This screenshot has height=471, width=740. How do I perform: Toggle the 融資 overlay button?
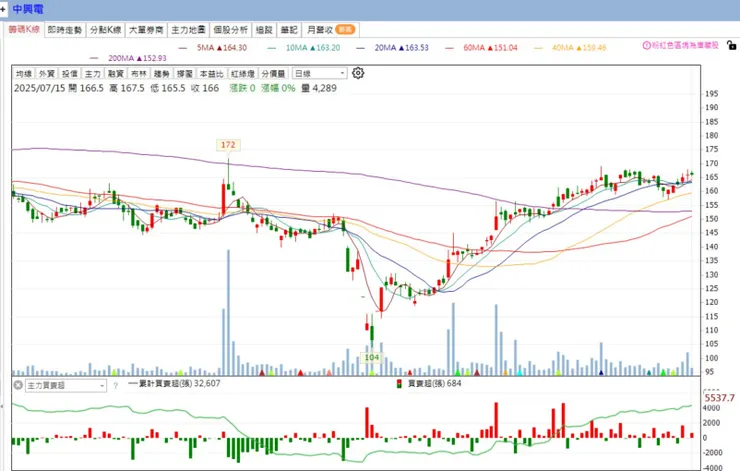[x=116, y=74]
